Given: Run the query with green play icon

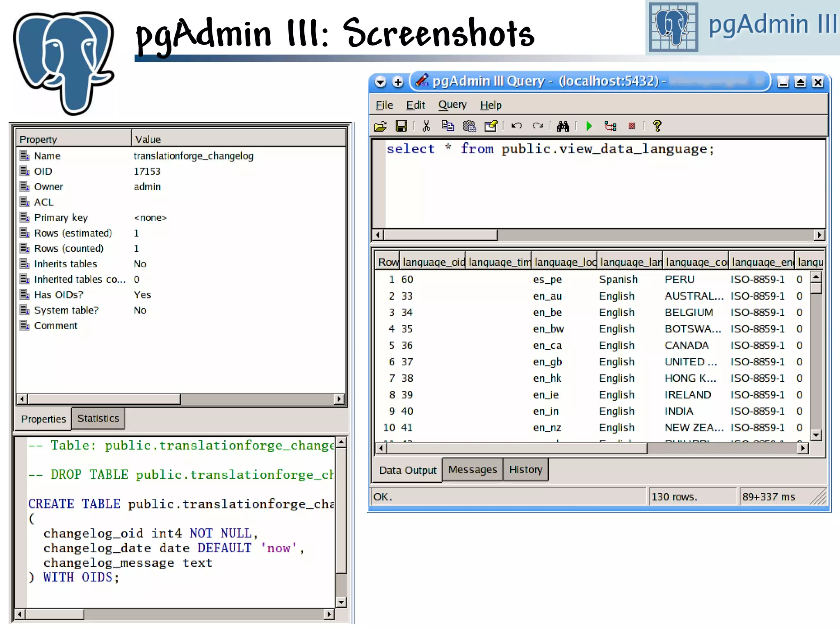Looking at the screenshot, I should tap(589, 126).
